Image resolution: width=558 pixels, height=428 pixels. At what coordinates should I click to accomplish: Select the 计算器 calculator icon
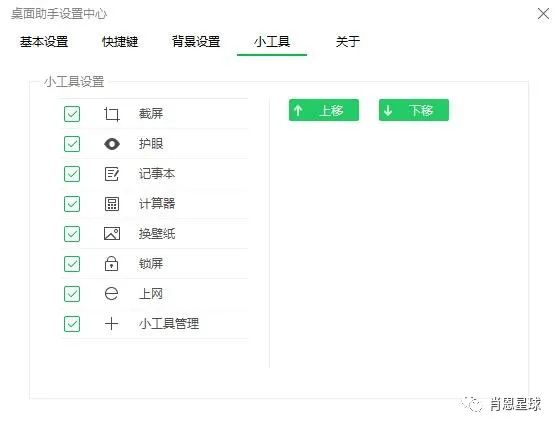(112, 204)
